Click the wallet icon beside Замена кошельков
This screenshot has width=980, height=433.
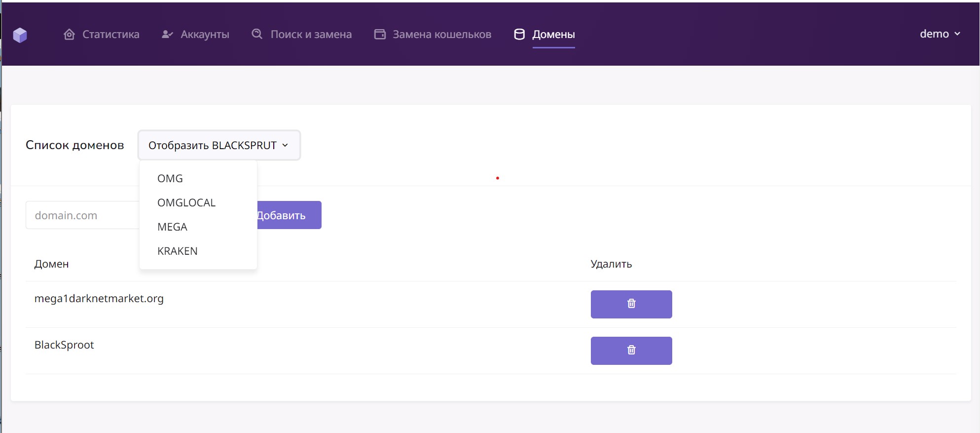tap(380, 35)
